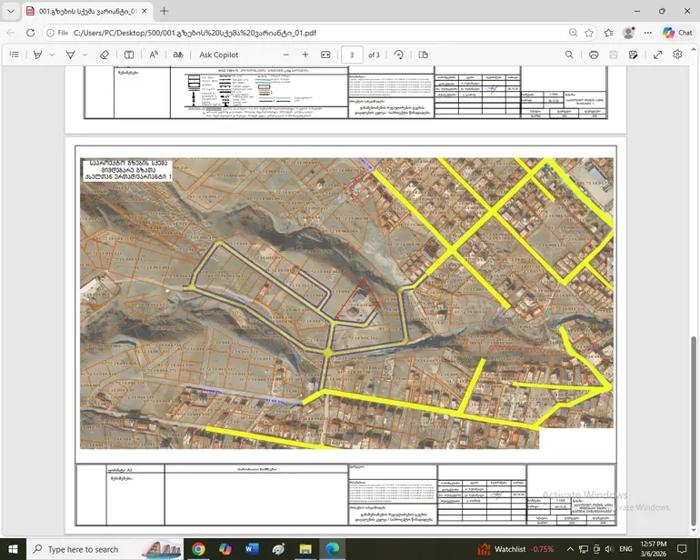
Task: Click the Type here to search box
Action: pyautogui.click(x=105, y=549)
